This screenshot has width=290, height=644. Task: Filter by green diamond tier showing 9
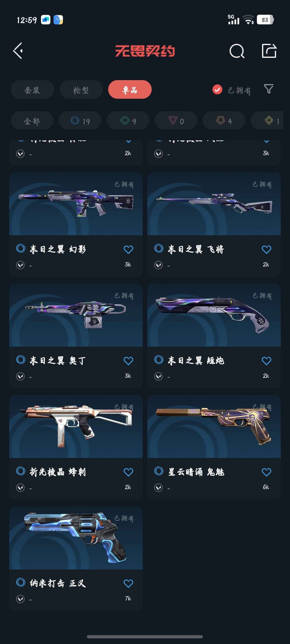(128, 121)
